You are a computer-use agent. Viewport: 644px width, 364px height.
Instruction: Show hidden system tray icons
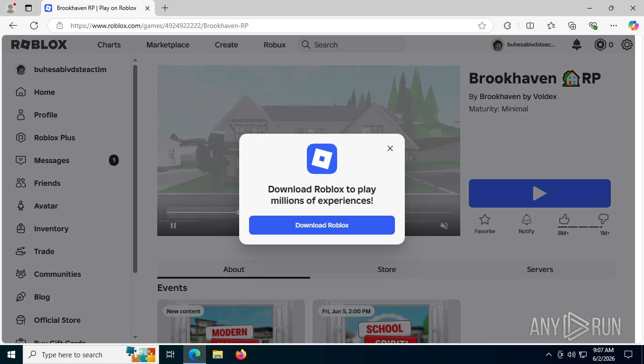pyautogui.click(x=549, y=355)
